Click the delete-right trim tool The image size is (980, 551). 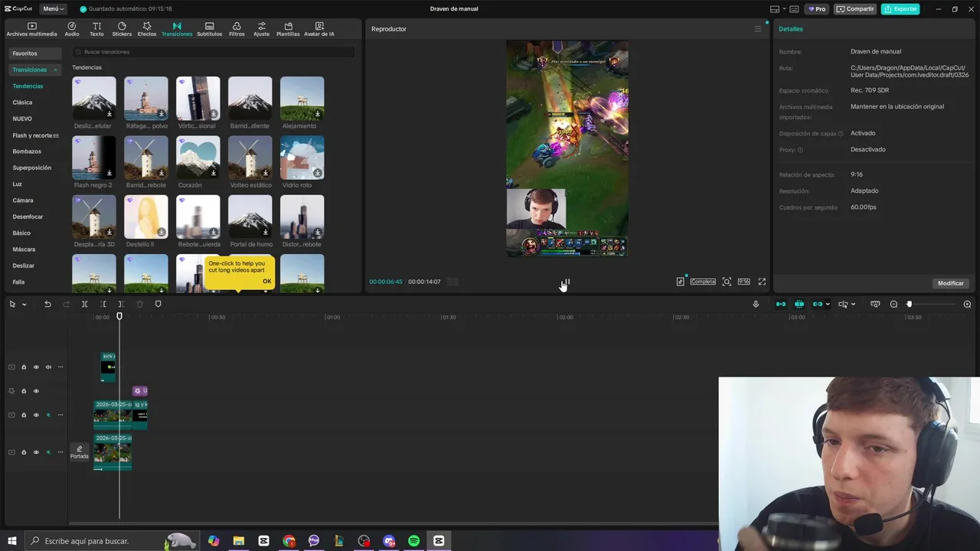121,304
